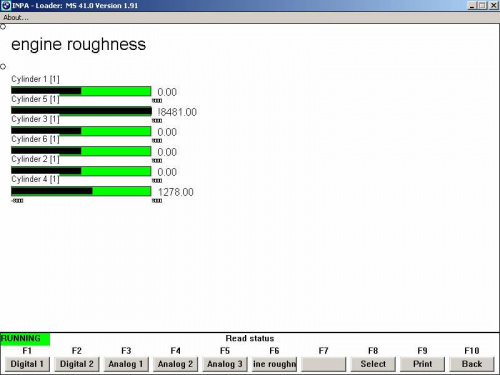Image resolution: width=500 pixels, height=375 pixels.
Task: Click the Cylinder 3 roughness bar
Action: (81, 131)
